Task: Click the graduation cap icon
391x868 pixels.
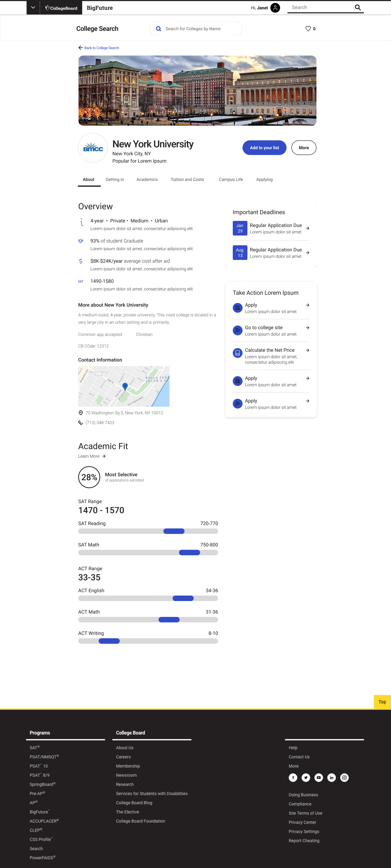Action: (x=81, y=241)
